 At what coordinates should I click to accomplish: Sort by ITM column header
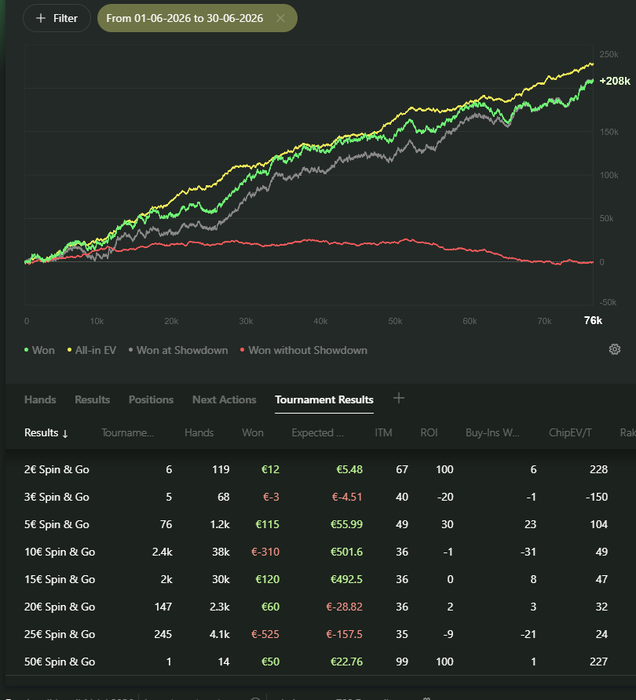pyautogui.click(x=383, y=433)
